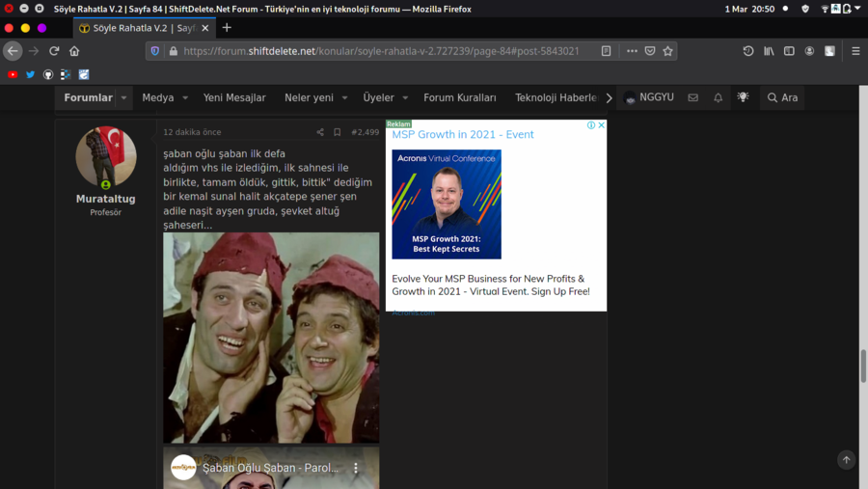
Task: Click the clock showing 1 Mar 20:50
Action: tap(749, 9)
